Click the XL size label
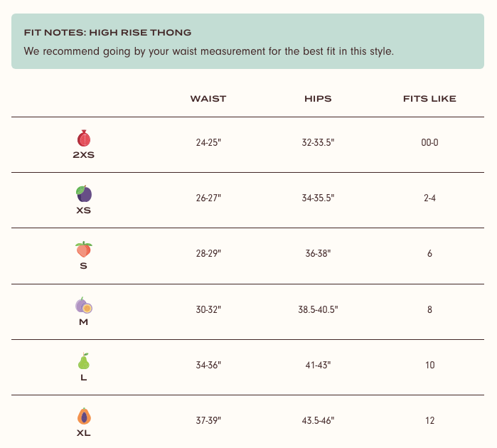Viewport: 497px width, 448px height. (x=84, y=433)
